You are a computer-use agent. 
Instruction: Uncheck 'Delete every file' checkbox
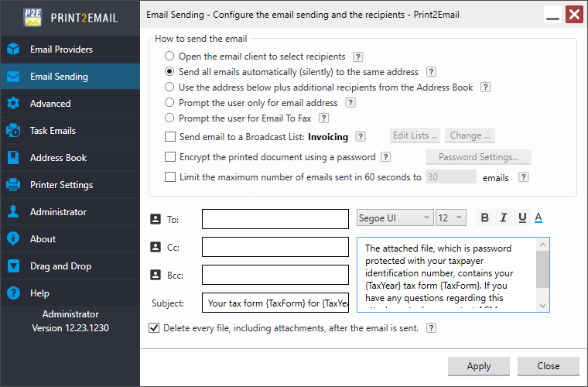(154, 328)
